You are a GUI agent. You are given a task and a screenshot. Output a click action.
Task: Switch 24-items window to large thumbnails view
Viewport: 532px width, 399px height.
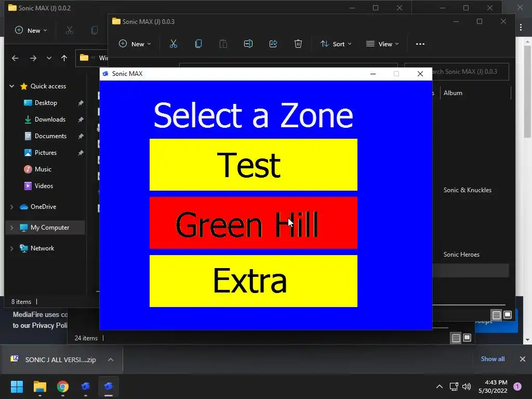click(x=467, y=338)
